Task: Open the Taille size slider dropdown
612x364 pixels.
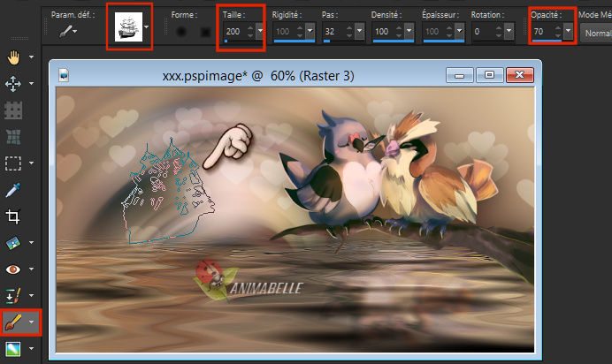Action: pyautogui.click(x=260, y=30)
